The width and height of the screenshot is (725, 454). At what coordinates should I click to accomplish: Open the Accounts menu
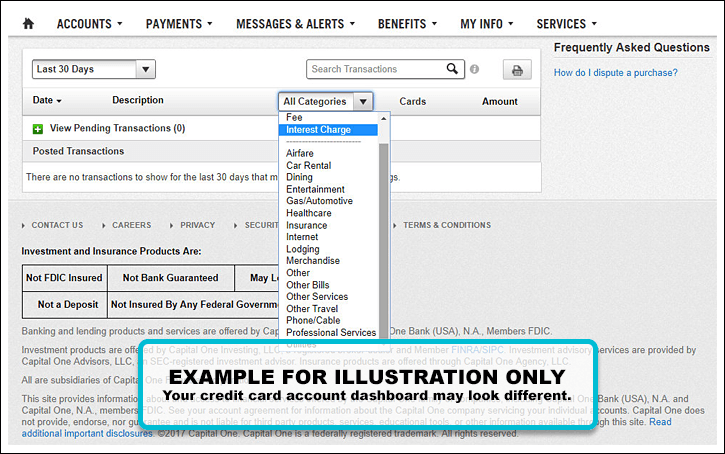pos(89,24)
